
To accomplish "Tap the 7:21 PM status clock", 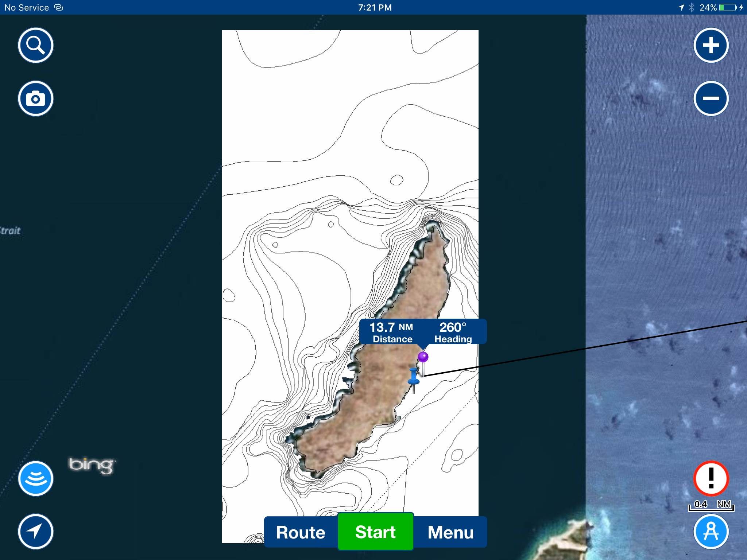I will click(x=375, y=8).
